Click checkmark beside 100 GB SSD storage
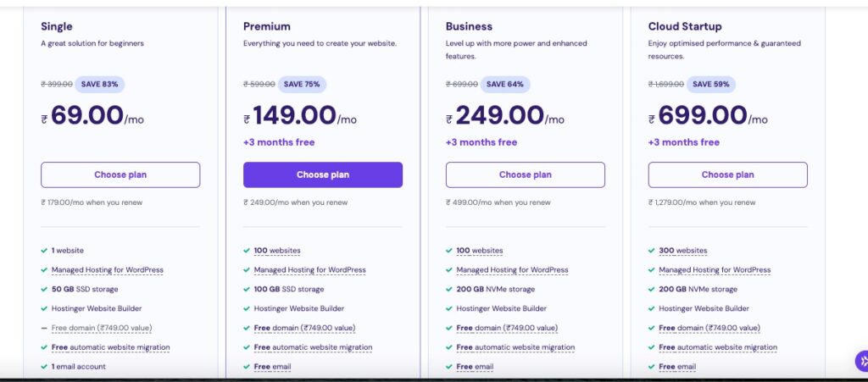868x382 pixels. (x=247, y=290)
